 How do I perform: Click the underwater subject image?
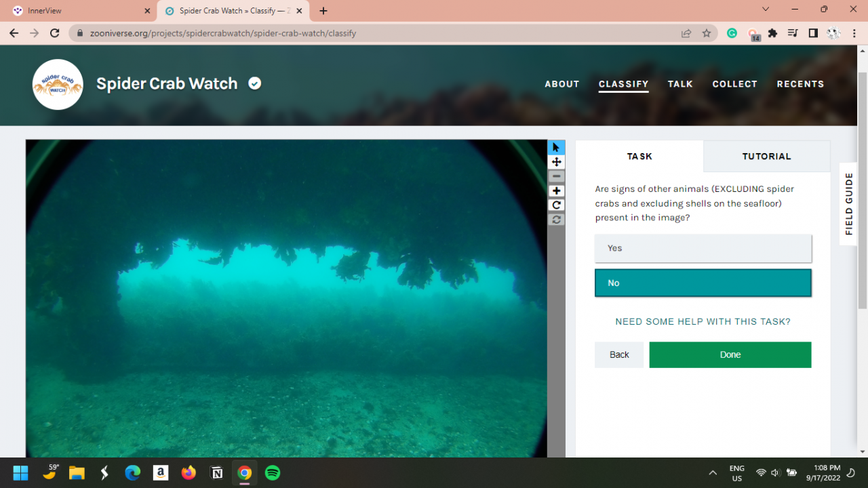point(286,298)
